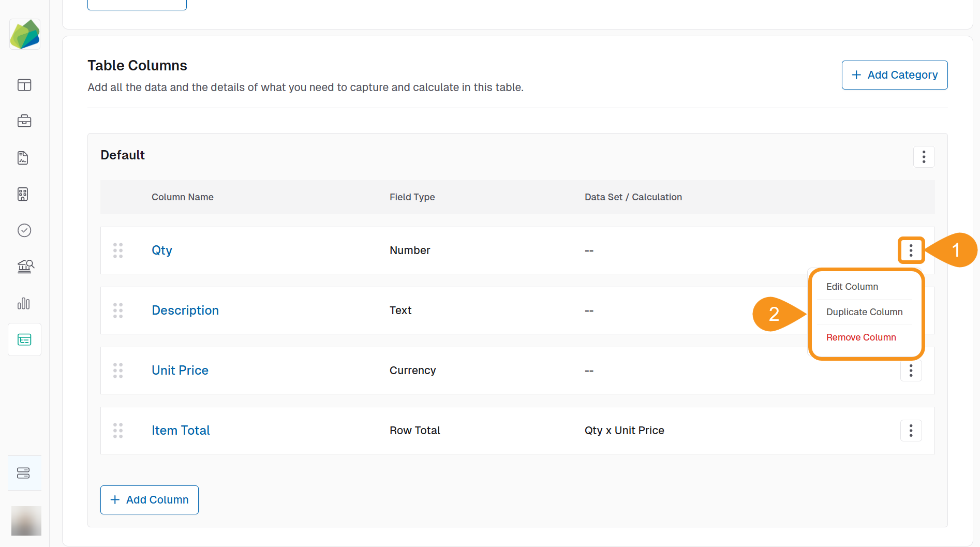The image size is (980, 547).
Task: Open the options menu for the Unit Price row
Action: pyautogui.click(x=911, y=371)
